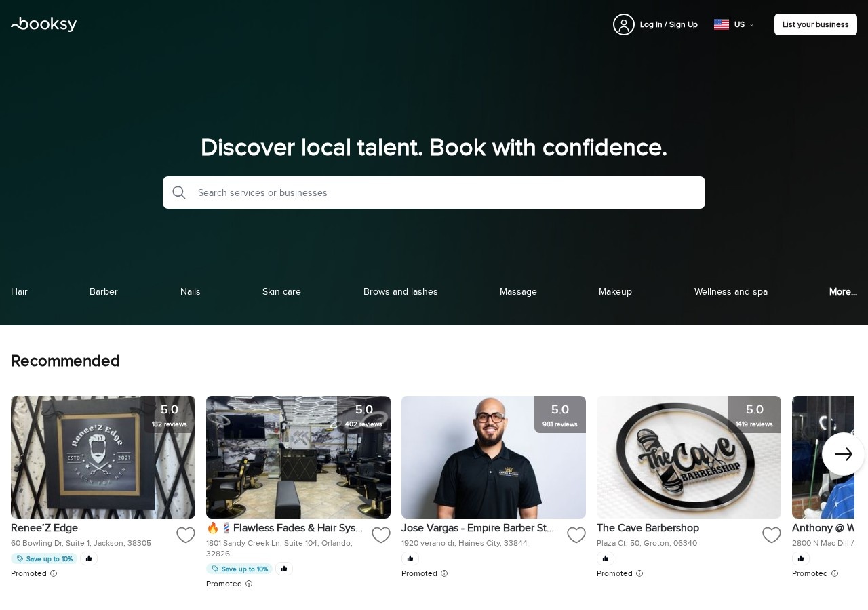Click thumbs-up badge under Renee'Z Edge
Image resolution: width=868 pixels, height=610 pixels.
coord(89,558)
